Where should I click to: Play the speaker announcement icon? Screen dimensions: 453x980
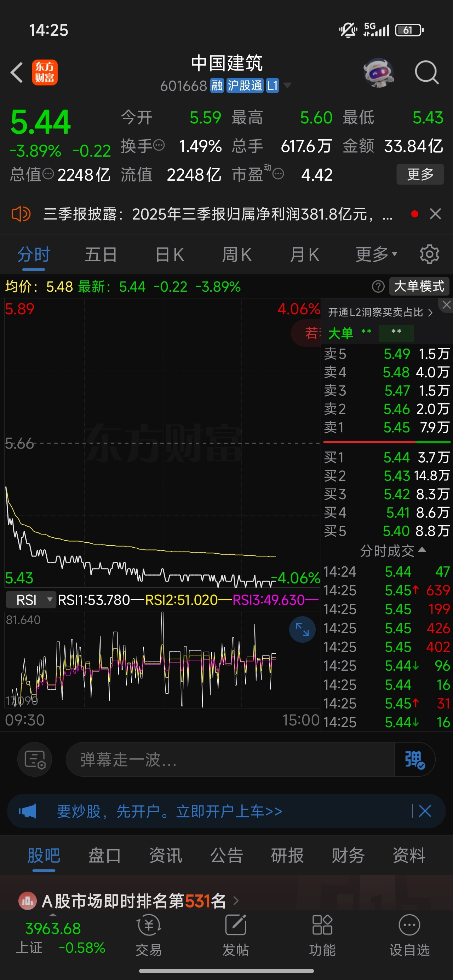pyautogui.click(x=21, y=214)
